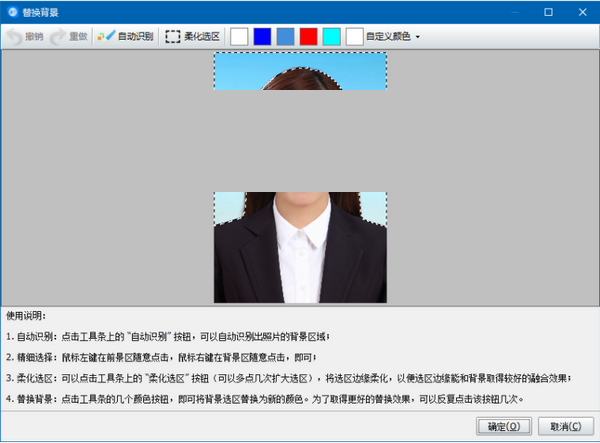Pick the red background swatch
The height and width of the screenshot is (443, 600).
point(308,37)
